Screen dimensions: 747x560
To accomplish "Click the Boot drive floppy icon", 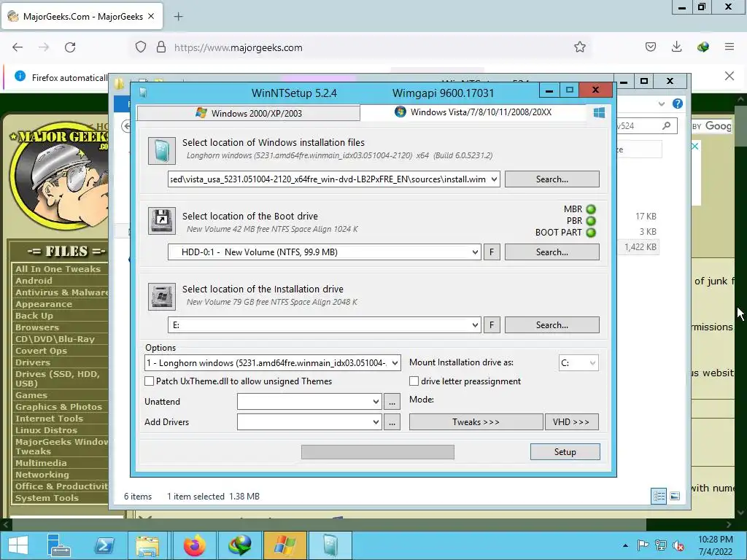I will [161, 221].
